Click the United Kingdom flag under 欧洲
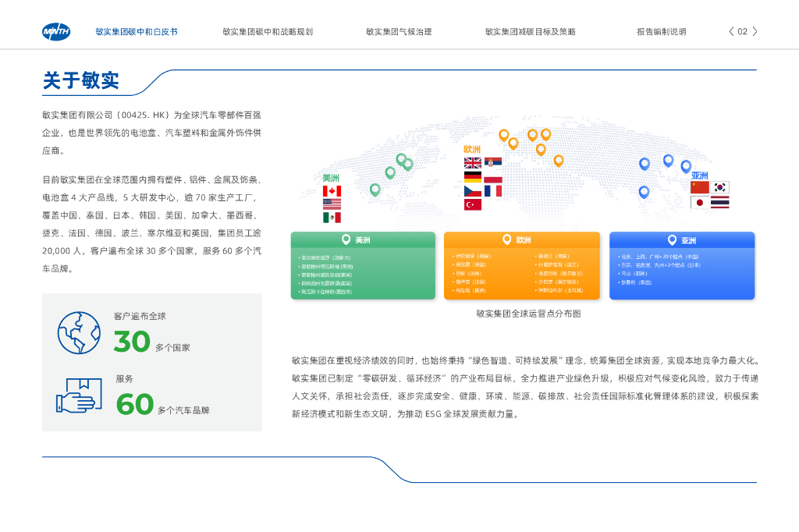 tap(473, 163)
